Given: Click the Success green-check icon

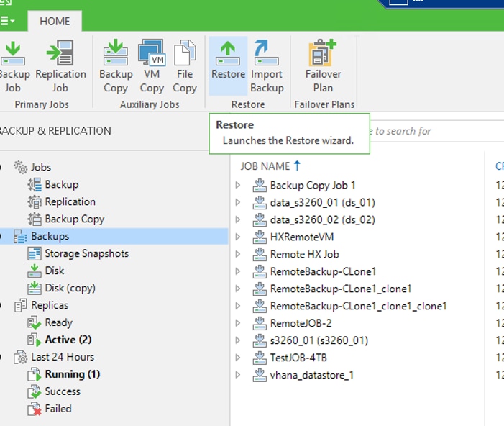Looking at the screenshot, I should 35,391.
